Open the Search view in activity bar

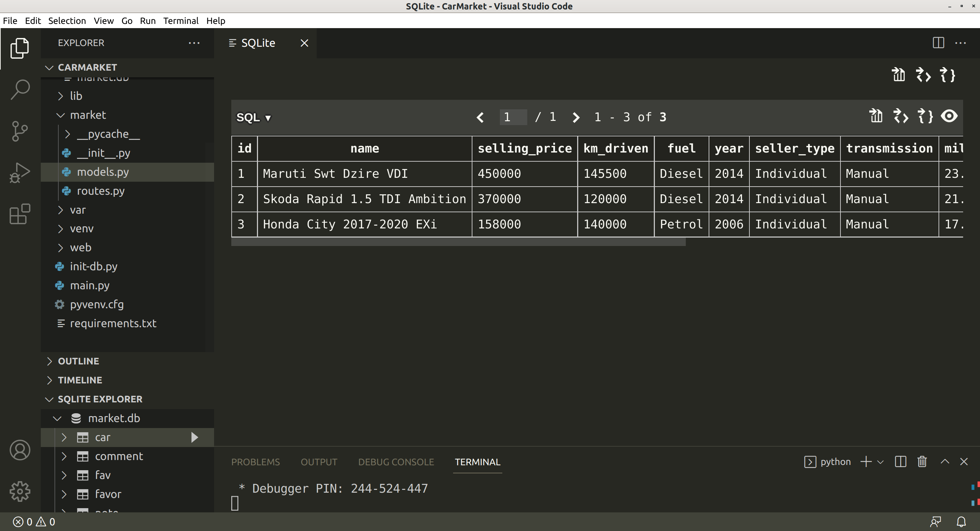click(20, 90)
